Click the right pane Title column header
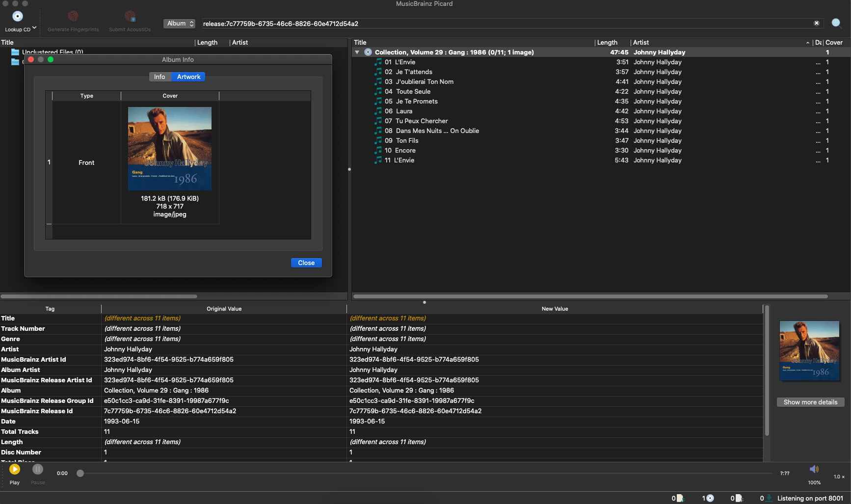The width and height of the screenshot is (851, 504). pyautogui.click(x=474, y=43)
